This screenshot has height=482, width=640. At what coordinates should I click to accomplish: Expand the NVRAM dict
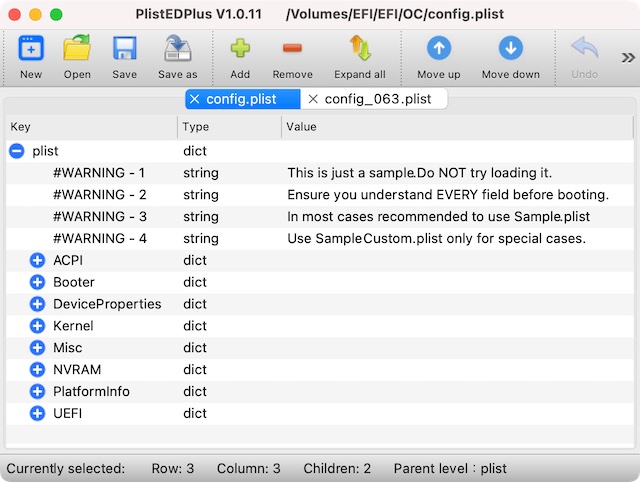(37, 370)
